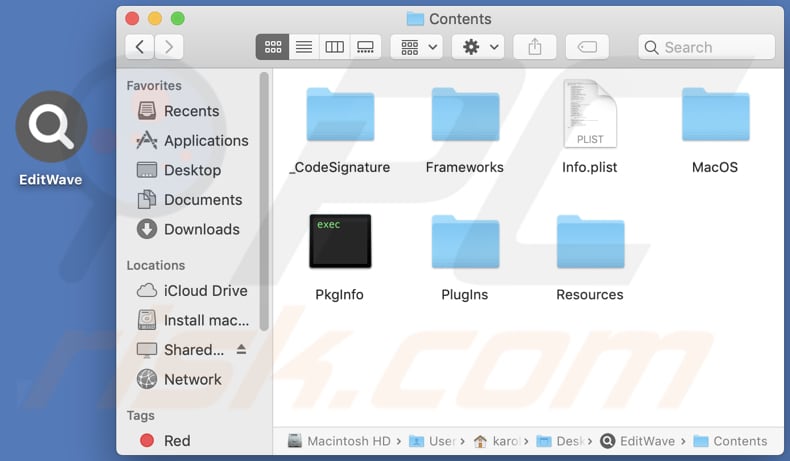The image size is (790, 461).
Task: Click the Favorites section header
Action: [154, 86]
